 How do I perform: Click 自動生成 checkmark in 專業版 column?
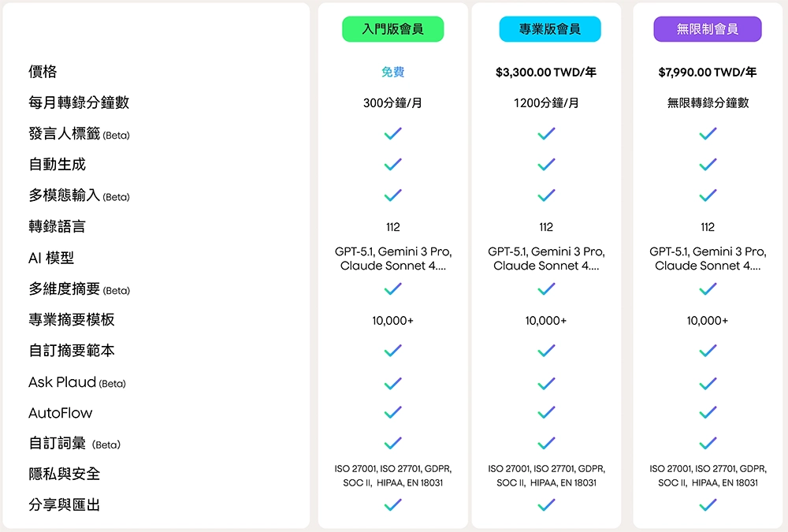[546, 165]
